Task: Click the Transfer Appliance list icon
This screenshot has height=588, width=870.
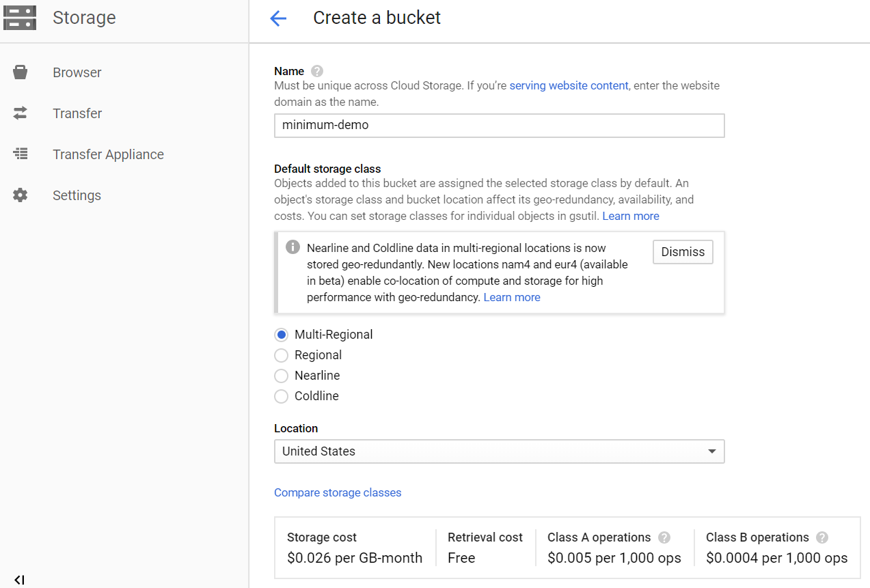Action: tap(21, 154)
